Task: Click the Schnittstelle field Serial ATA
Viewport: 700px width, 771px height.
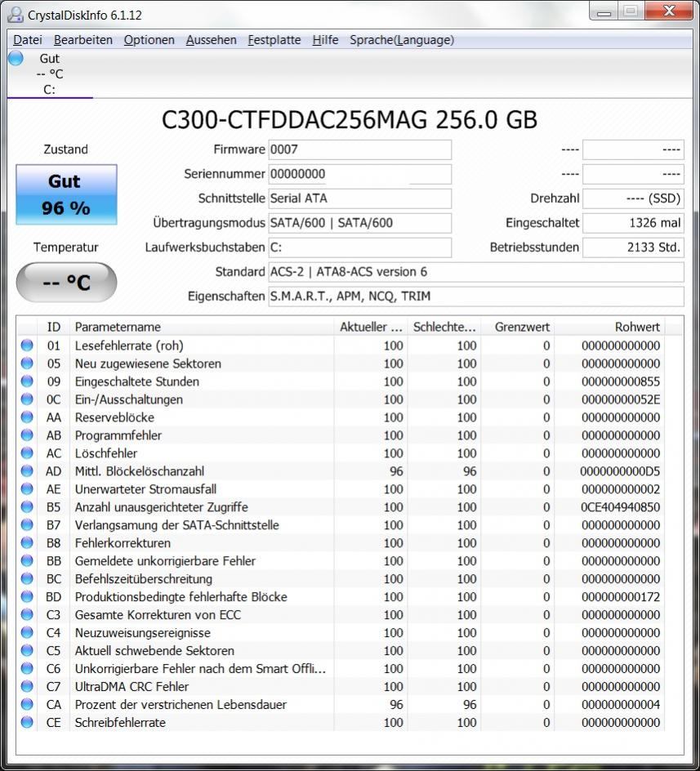Action: pyautogui.click(x=359, y=198)
